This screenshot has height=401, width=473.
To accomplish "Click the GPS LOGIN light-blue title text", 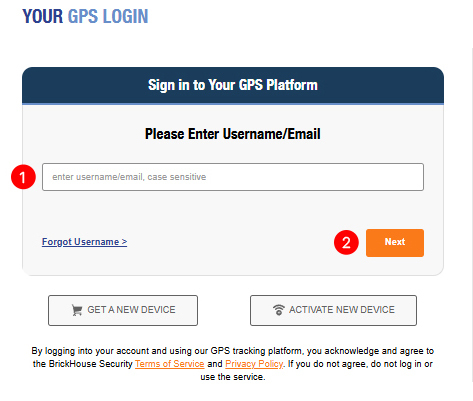I will (x=108, y=17).
